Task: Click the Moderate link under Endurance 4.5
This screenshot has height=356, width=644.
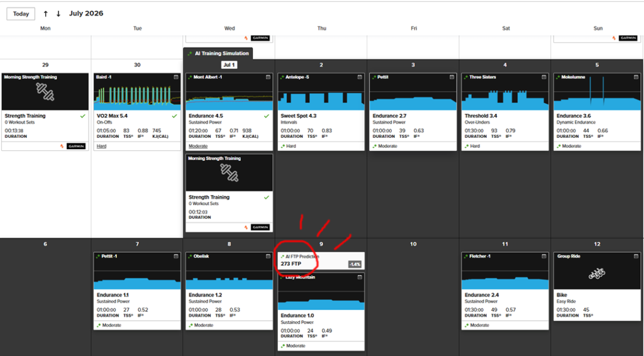Action: point(198,146)
